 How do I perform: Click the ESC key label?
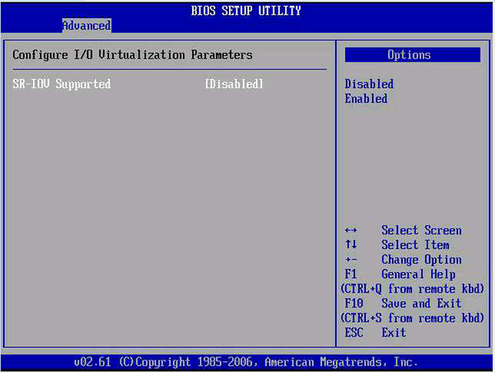[354, 333]
